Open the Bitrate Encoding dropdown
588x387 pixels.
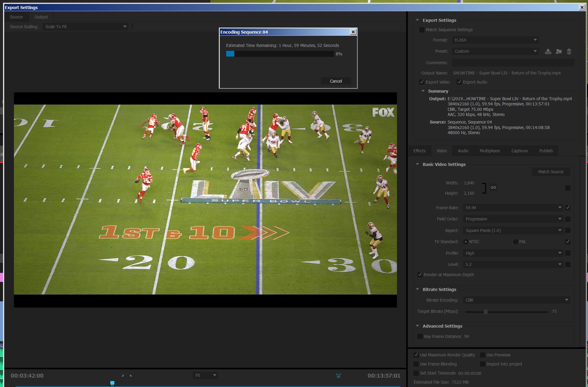516,300
